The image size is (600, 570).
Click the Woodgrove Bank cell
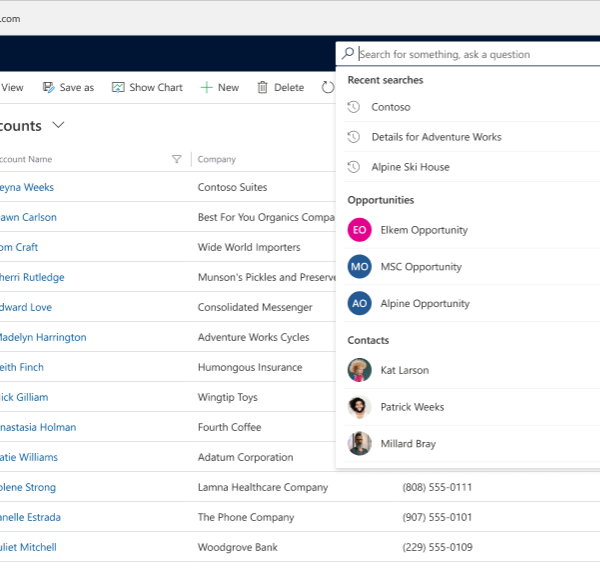237,547
